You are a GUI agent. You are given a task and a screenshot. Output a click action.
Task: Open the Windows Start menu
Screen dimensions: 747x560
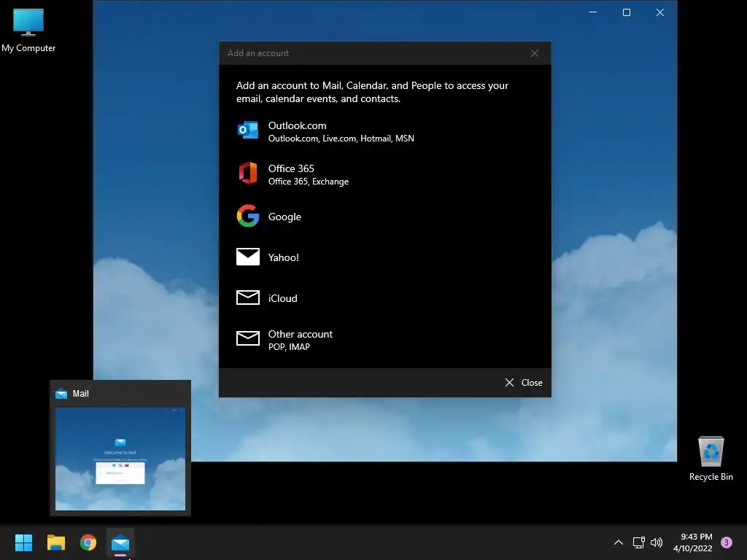(23, 542)
